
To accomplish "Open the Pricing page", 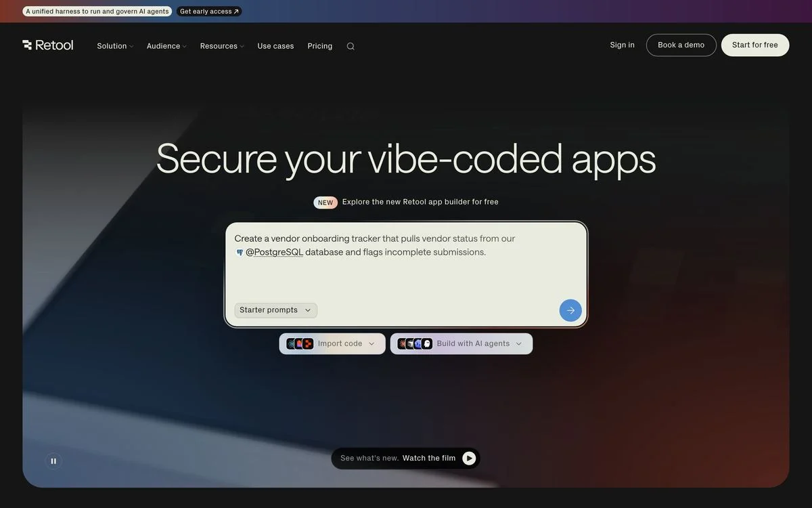I will 320,46.
